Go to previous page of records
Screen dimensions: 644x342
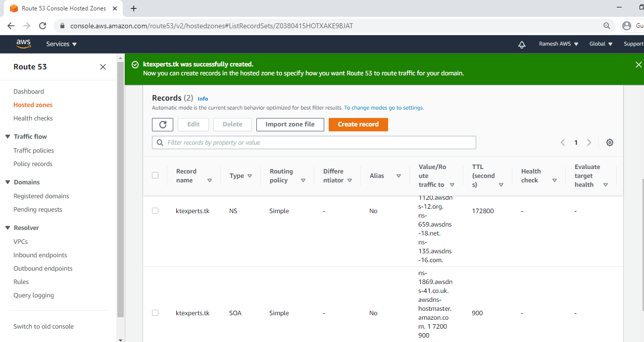(x=563, y=142)
